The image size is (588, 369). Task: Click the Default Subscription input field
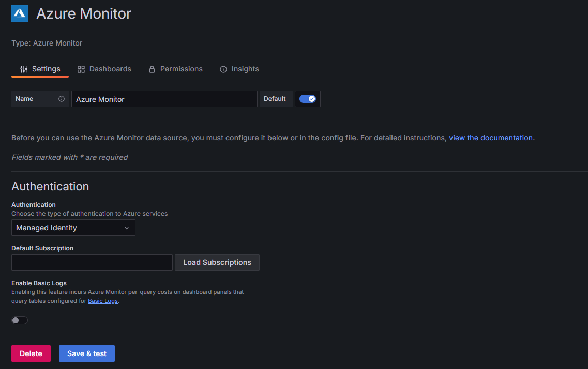pyautogui.click(x=92, y=262)
